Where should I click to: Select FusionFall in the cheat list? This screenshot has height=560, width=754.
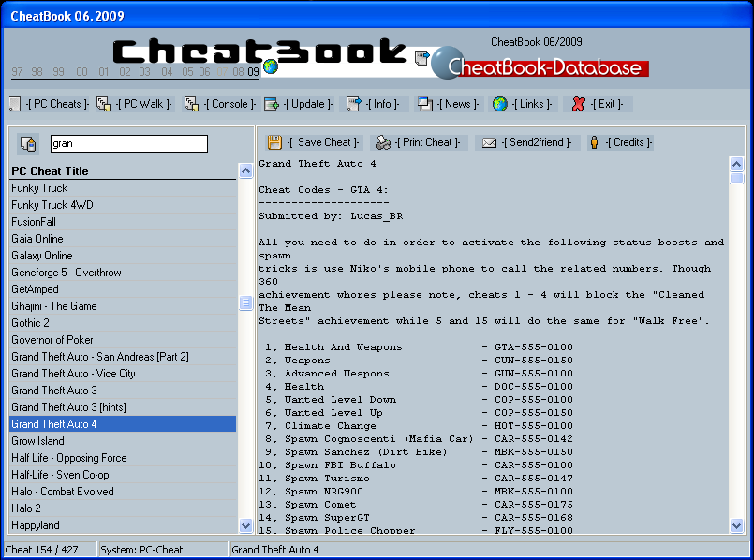tap(123, 222)
